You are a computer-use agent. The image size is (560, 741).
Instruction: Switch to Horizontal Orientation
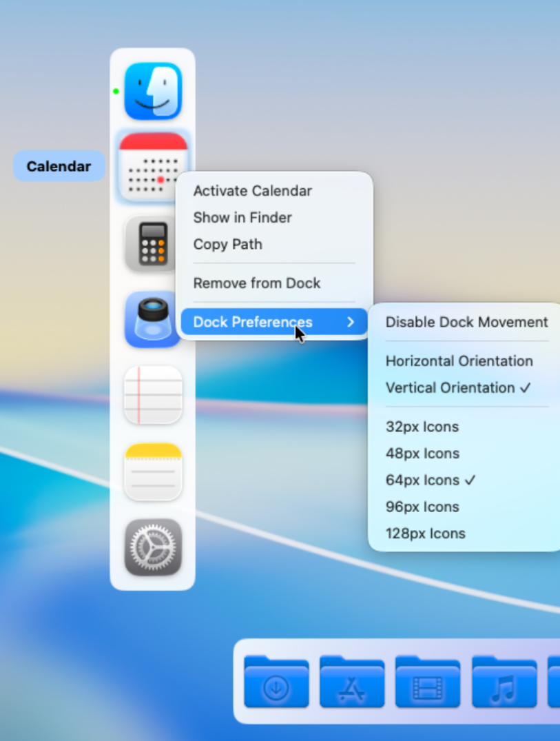[x=466, y=361]
